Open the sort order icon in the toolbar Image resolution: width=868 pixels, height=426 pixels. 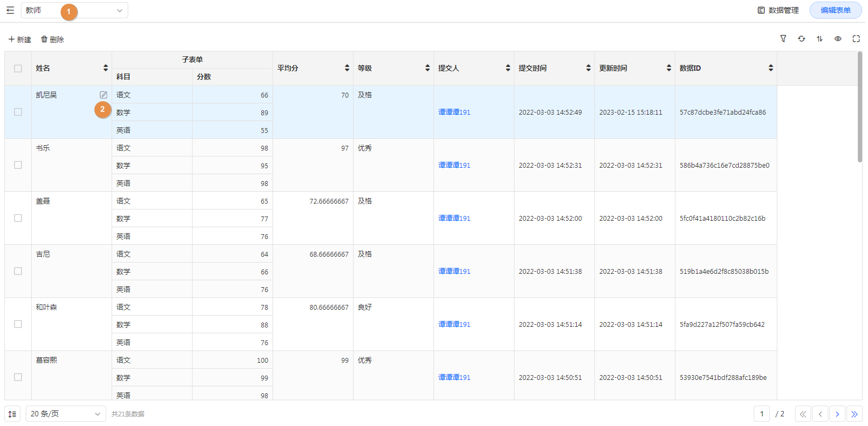(820, 39)
